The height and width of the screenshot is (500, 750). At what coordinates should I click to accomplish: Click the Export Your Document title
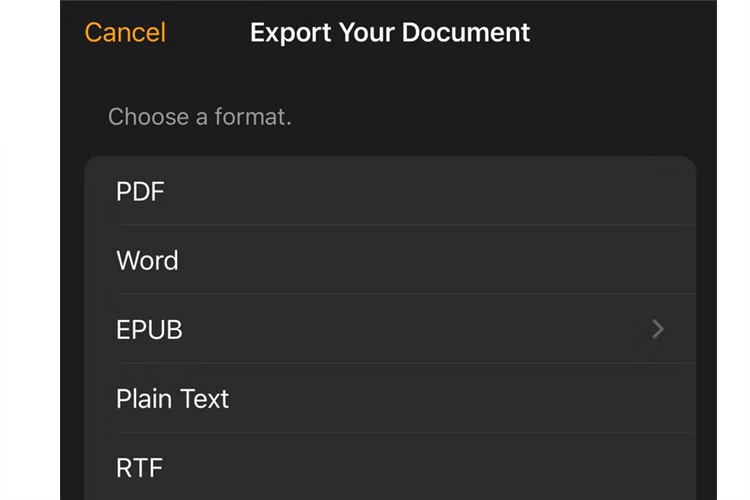(x=390, y=32)
